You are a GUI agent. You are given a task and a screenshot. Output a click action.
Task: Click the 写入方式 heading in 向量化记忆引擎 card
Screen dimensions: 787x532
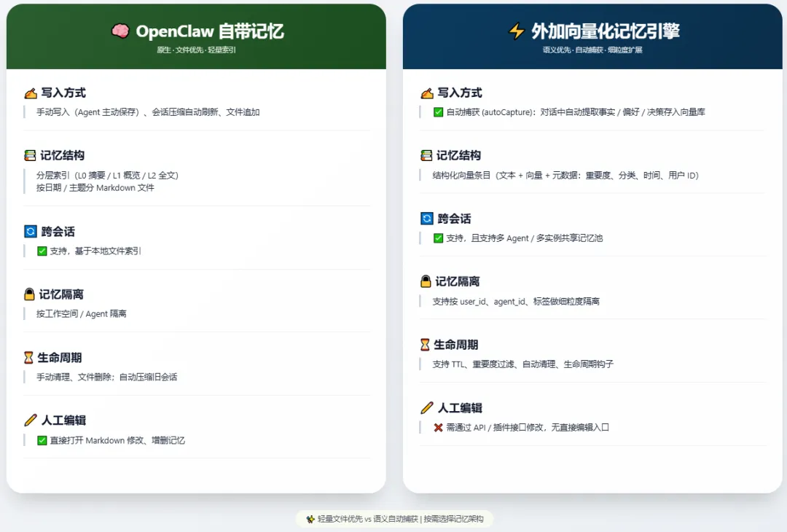point(460,93)
